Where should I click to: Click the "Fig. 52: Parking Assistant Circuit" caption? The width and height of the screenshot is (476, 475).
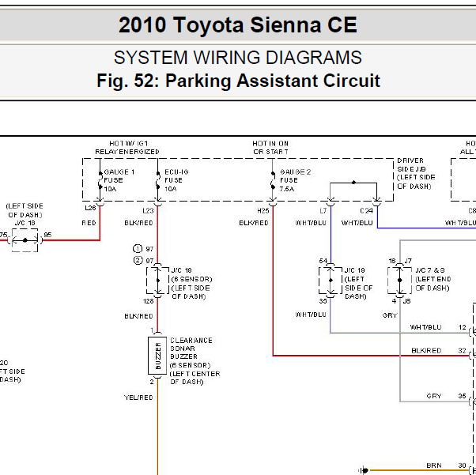(x=238, y=81)
